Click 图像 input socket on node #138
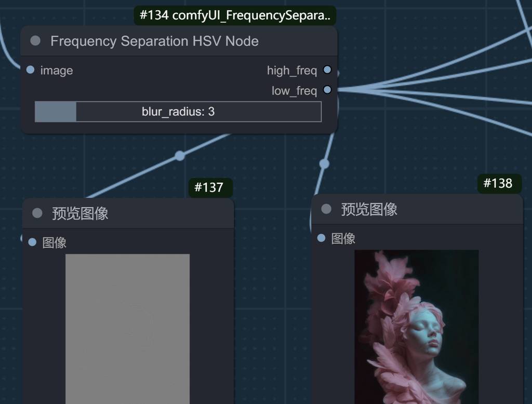The width and height of the screenshot is (532, 404). 321,238
